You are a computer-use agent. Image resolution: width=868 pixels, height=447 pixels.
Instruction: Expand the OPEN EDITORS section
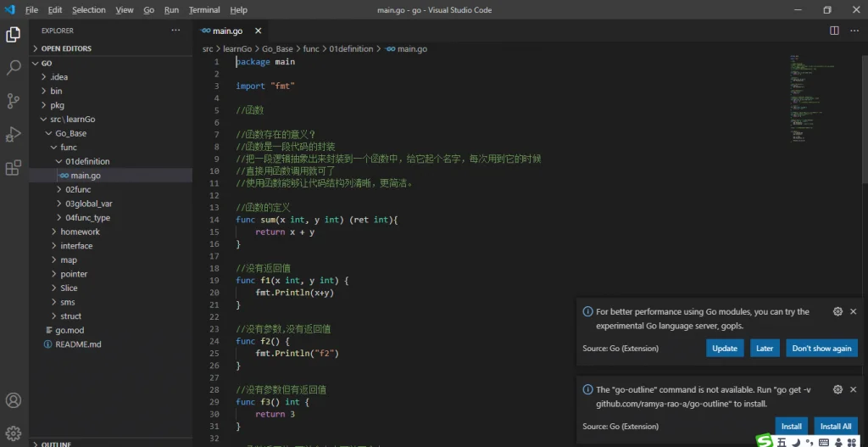111,48
